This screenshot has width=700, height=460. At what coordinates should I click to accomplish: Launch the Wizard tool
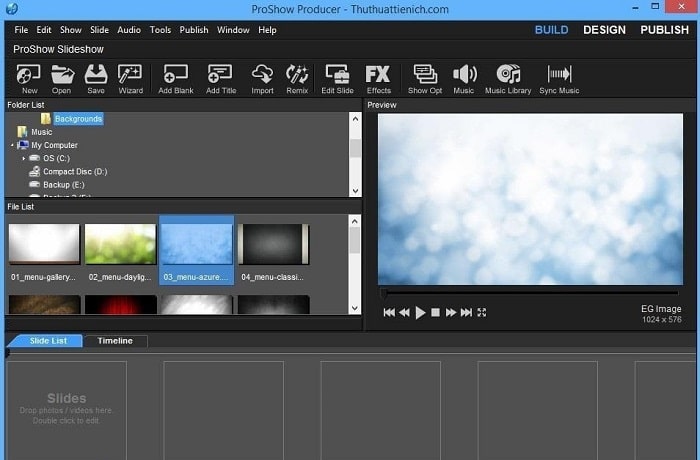point(130,79)
